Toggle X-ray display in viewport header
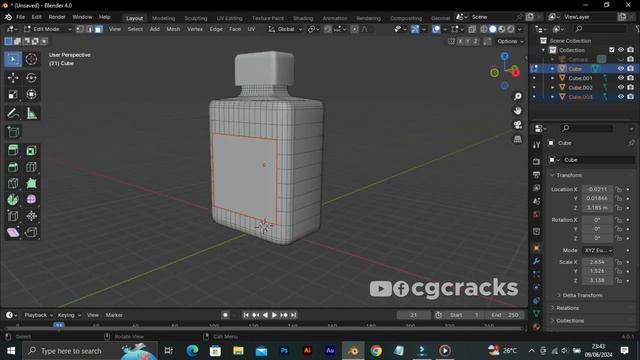640x360 pixels. tap(472, 29)
